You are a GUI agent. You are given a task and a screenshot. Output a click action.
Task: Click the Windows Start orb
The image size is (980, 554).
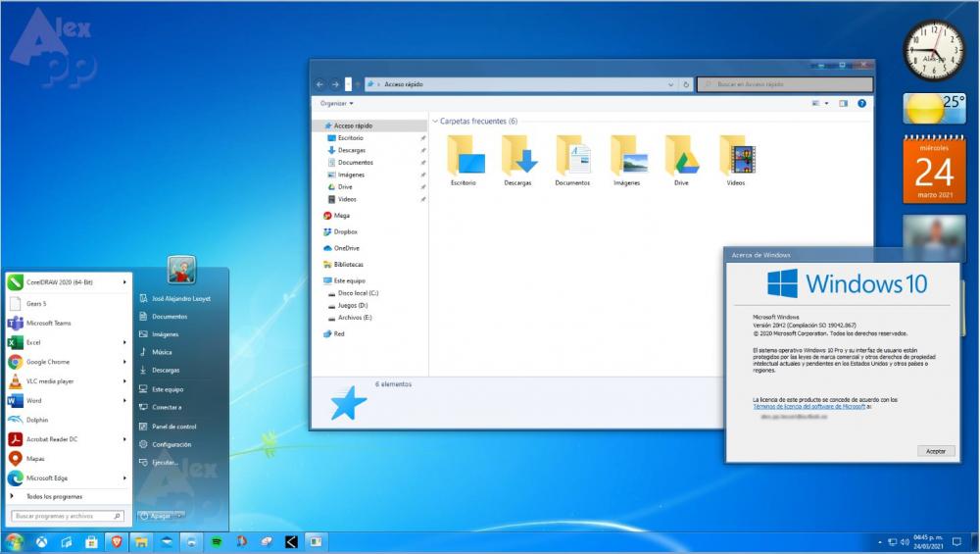(x=14, y=542)
